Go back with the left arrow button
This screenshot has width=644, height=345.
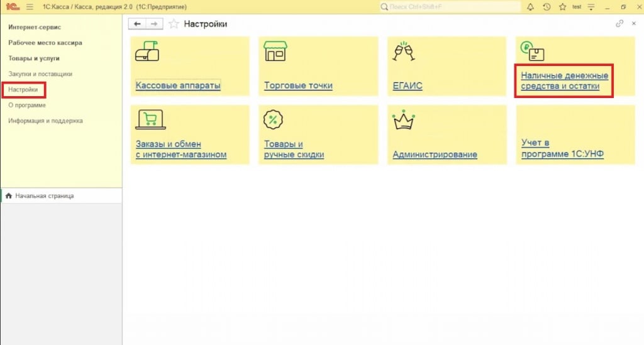137,24
